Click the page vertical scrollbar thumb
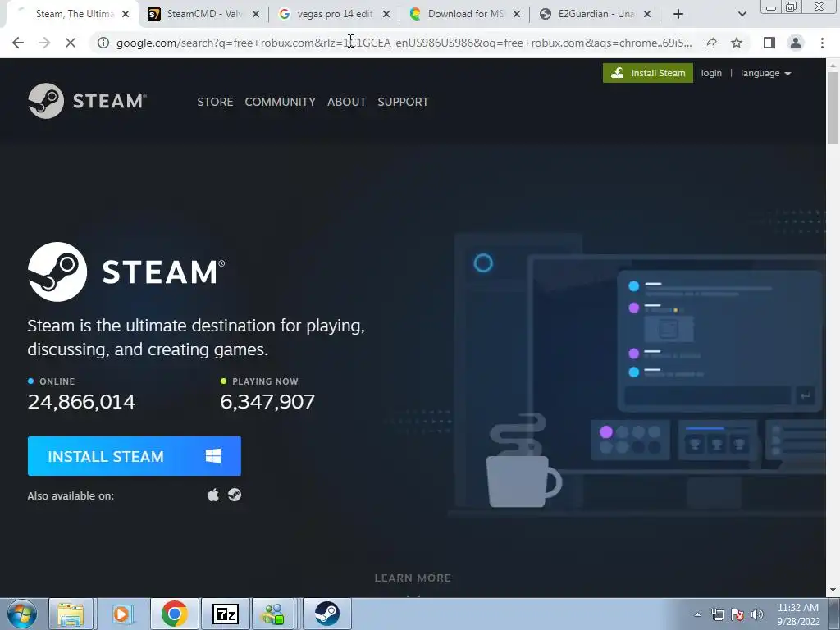The height and width of the screenshot is (630, 840). [x=833, y=107]
